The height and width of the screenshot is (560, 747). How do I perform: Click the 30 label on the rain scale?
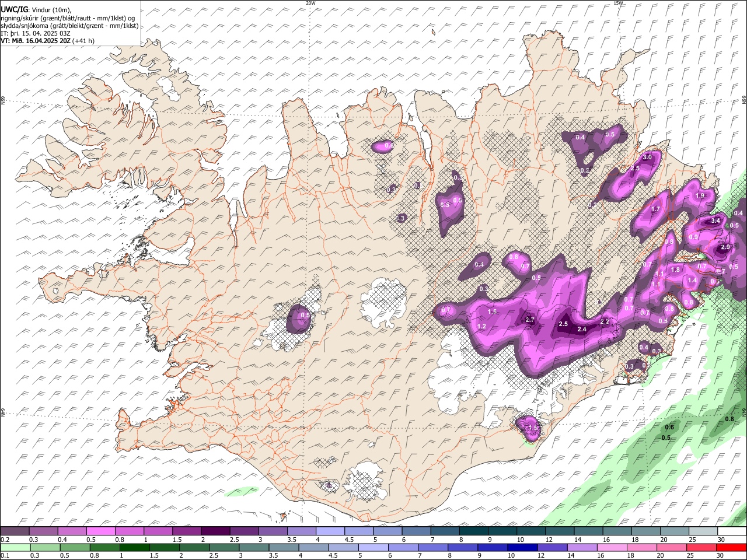click(720, 556)
